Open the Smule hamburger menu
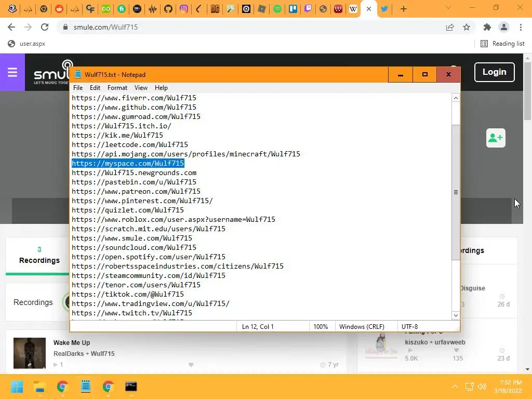532x399 pixels. coord(12,72)
